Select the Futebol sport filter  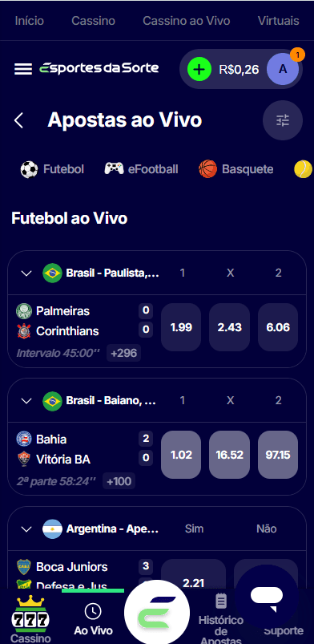click(x=52, y=169)
